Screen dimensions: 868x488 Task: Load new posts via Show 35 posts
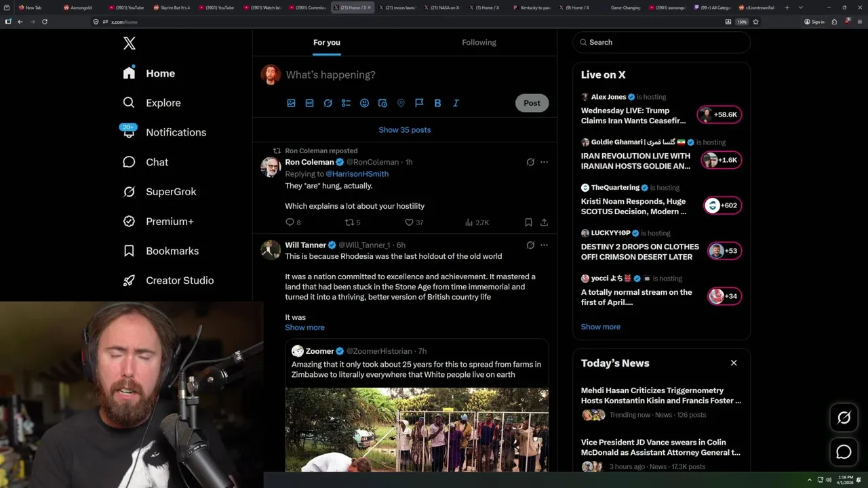pos(405,129)
